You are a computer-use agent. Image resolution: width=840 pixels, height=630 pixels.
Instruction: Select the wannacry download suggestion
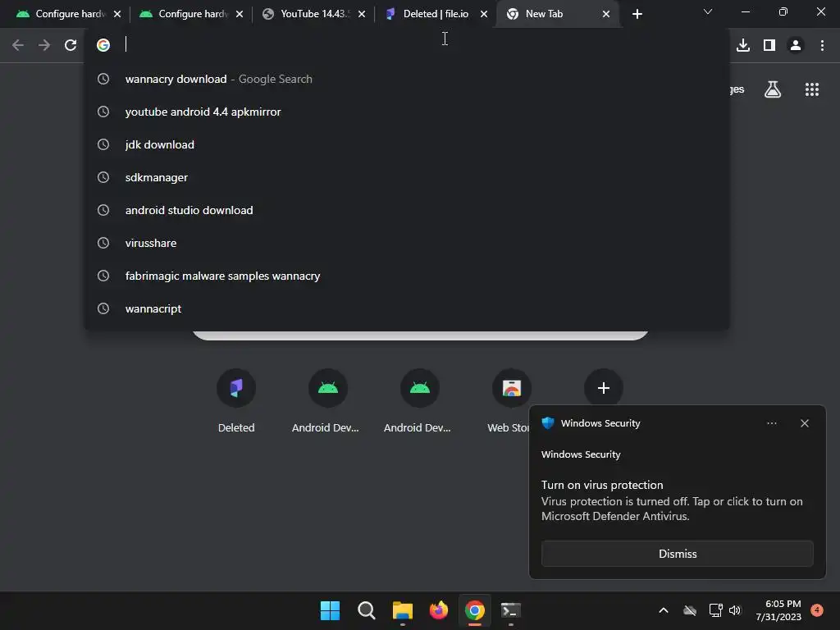point(407,80)
